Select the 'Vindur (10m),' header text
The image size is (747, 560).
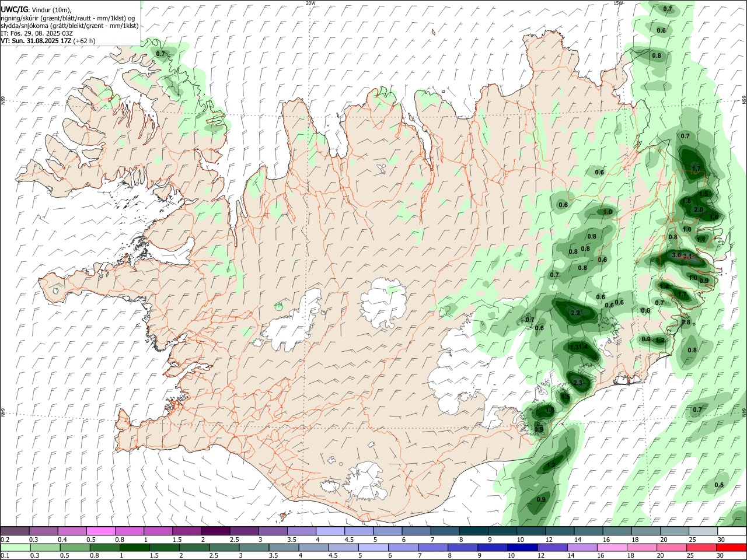[x=51, y=9]
